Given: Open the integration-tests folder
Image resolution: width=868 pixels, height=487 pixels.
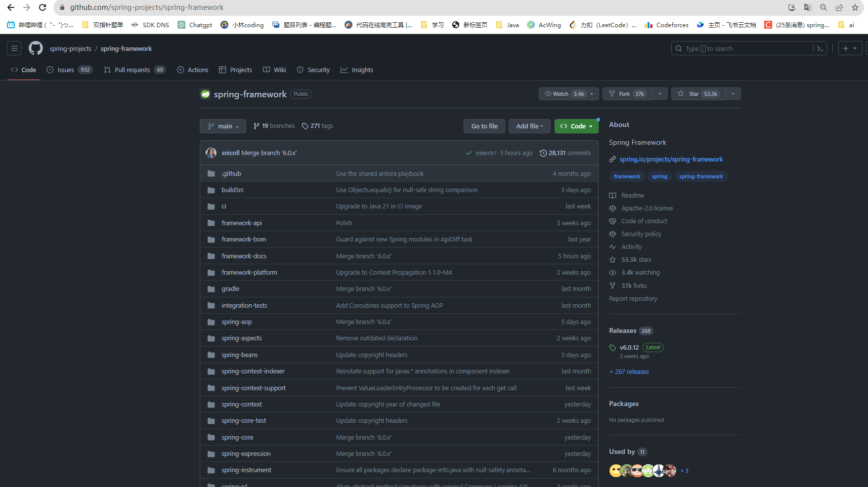Looking at the screenshot, I should point(244,305).
